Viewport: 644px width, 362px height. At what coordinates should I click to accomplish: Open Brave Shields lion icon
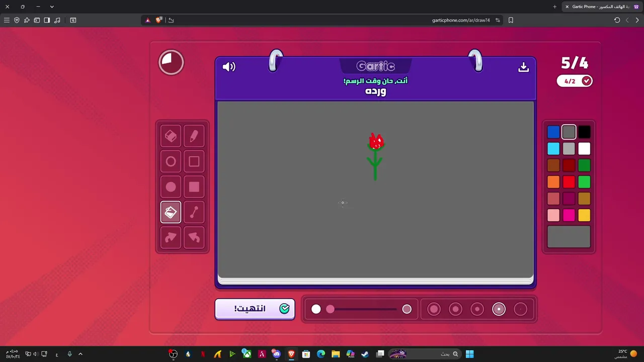click(159, 20)
